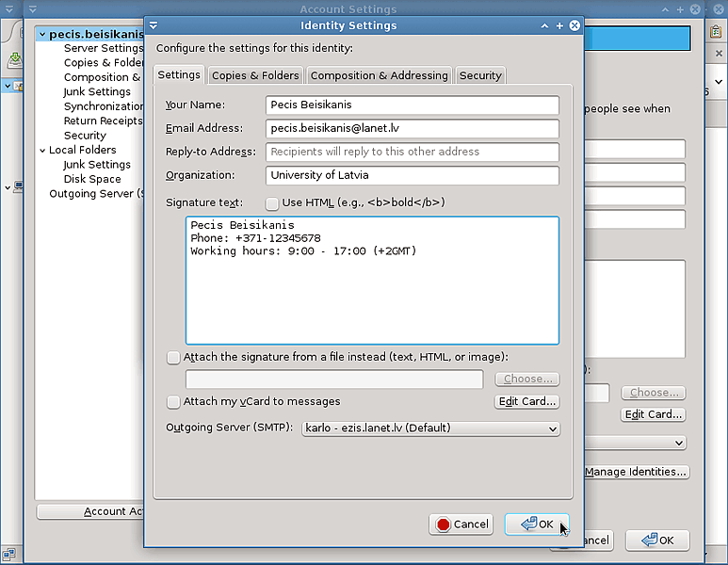Click the chevron dropdown at right edge

[719, 82]
